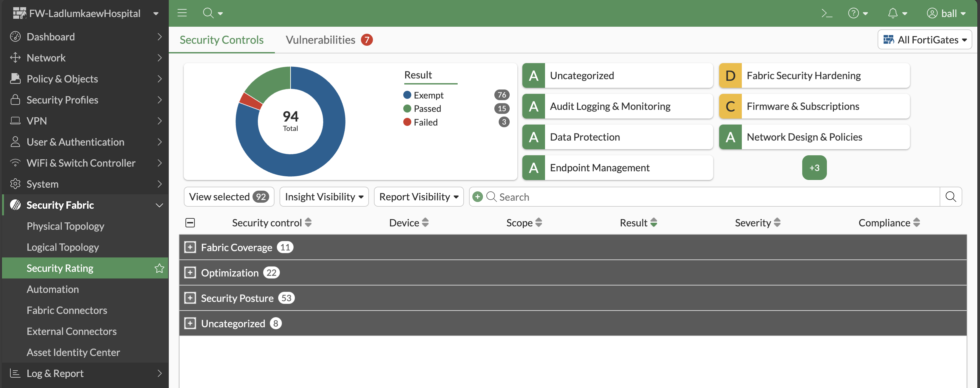Open Asset Identity Center page
Image resolution: width=980 pixels, height=388 pixels.
73,352
